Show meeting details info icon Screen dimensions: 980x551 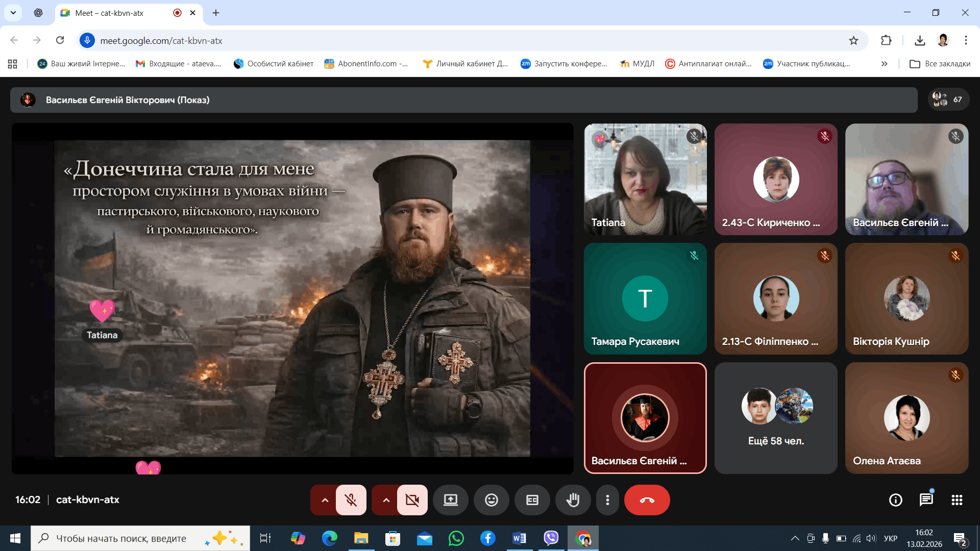pyautogui.click(x=895, y=500)
